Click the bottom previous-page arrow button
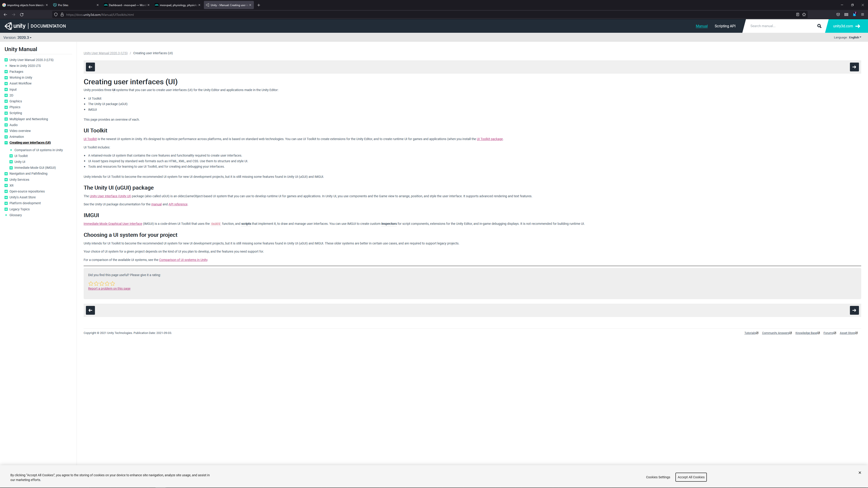868x488 pixels. [x=90, y=310]
